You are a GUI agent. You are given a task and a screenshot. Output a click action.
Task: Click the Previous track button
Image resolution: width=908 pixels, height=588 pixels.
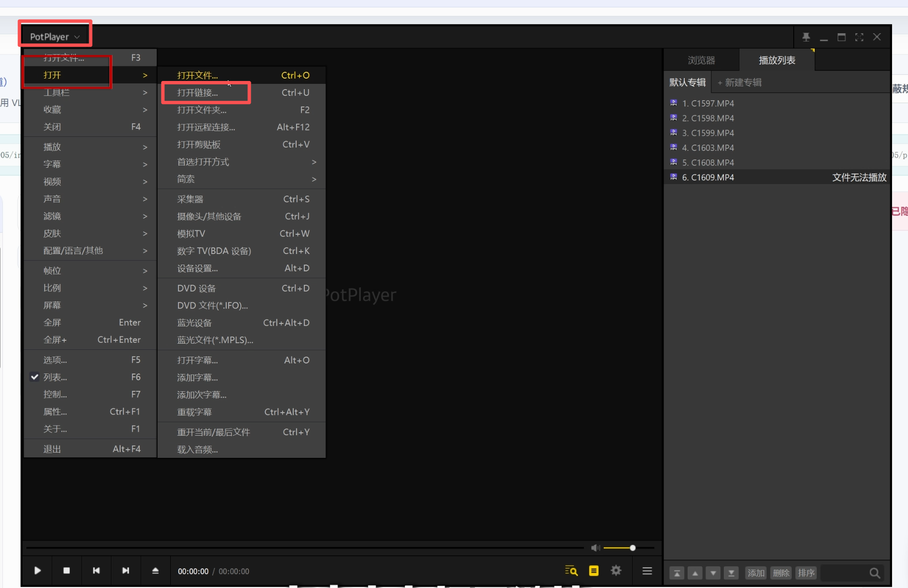click(96, 571)
